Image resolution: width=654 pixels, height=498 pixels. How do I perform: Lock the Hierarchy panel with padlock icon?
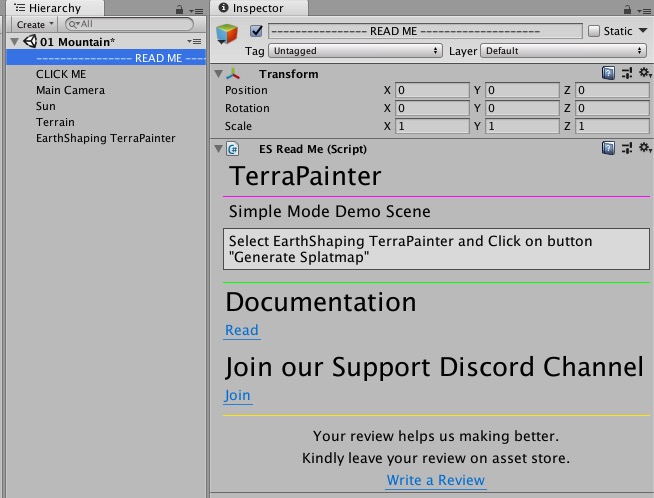(x=179, y=9)
